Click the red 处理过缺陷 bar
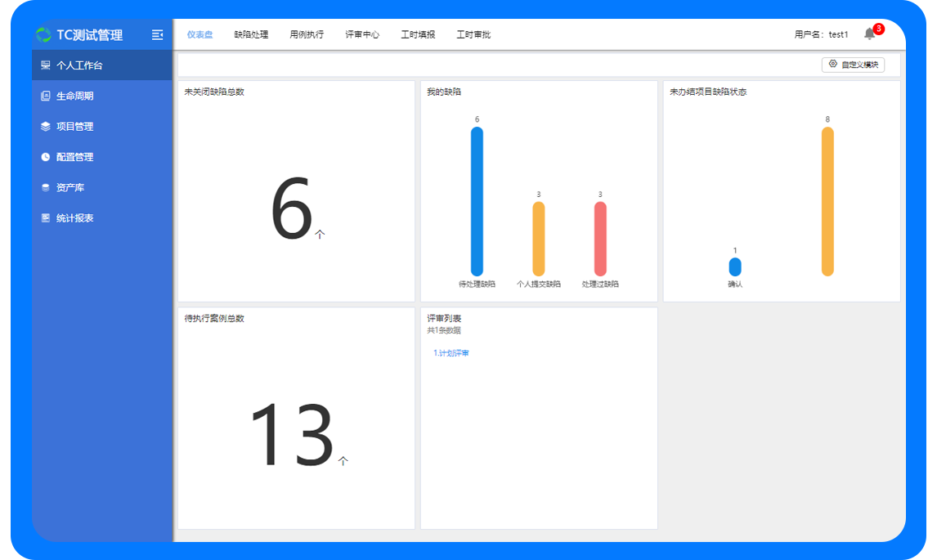Viewport: 937px width, 560px height. coord(600,239)
